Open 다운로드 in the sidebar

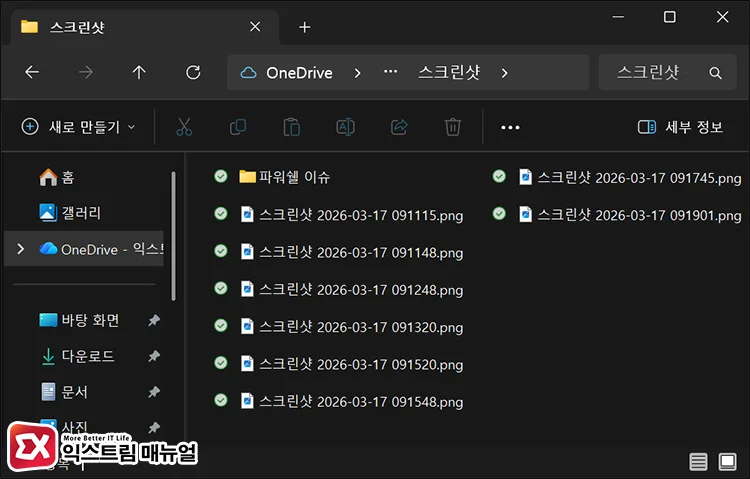(77, 356)
